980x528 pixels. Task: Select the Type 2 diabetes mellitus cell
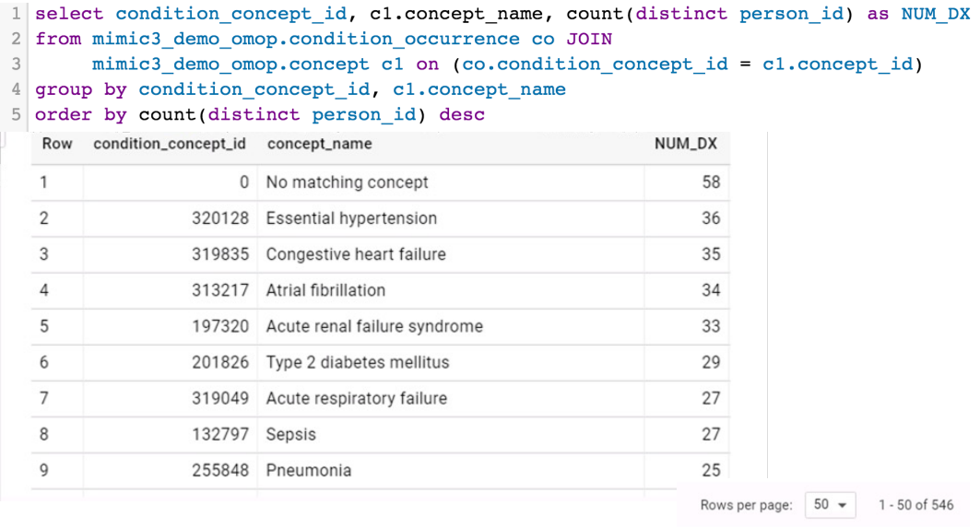click(x=358, y=362)
